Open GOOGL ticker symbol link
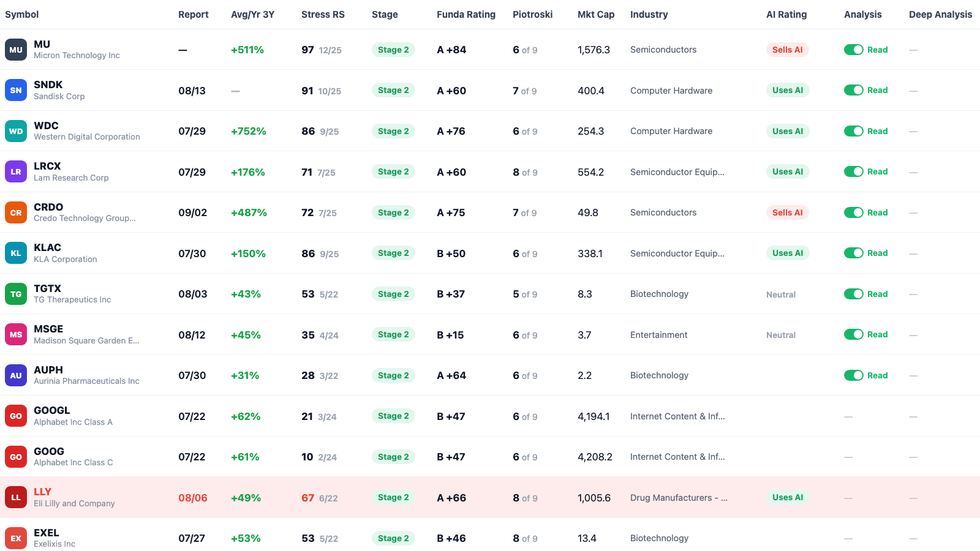Screen dimensions: 980x551 [x=51, y=410]
